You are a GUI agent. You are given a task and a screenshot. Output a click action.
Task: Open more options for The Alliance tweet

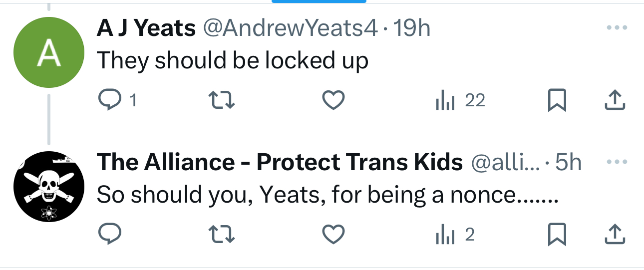616,162
